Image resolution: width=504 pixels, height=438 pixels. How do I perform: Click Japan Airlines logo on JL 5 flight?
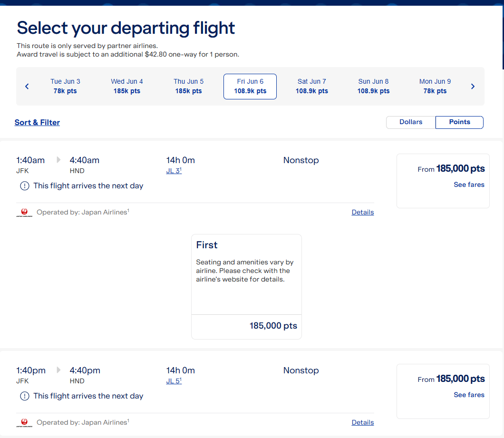(24, 423)
